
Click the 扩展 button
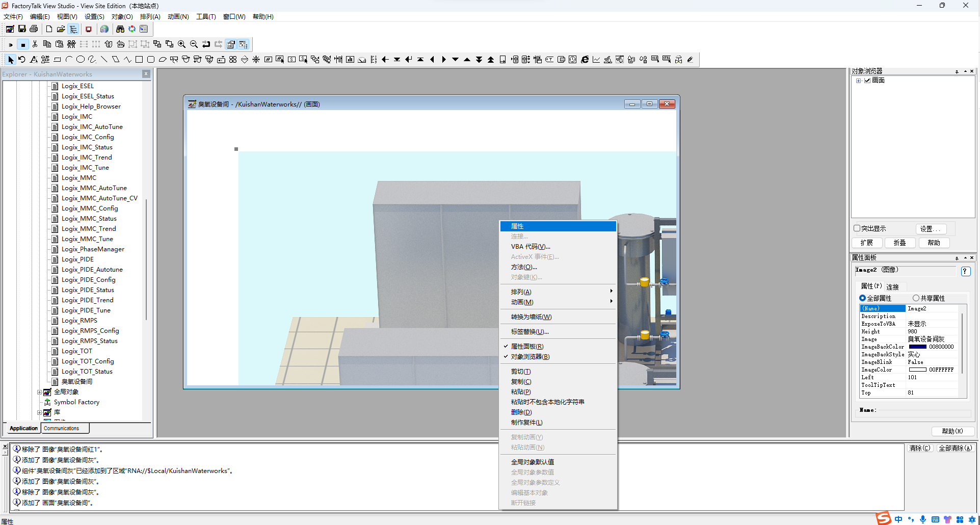[x=867, y=243]
